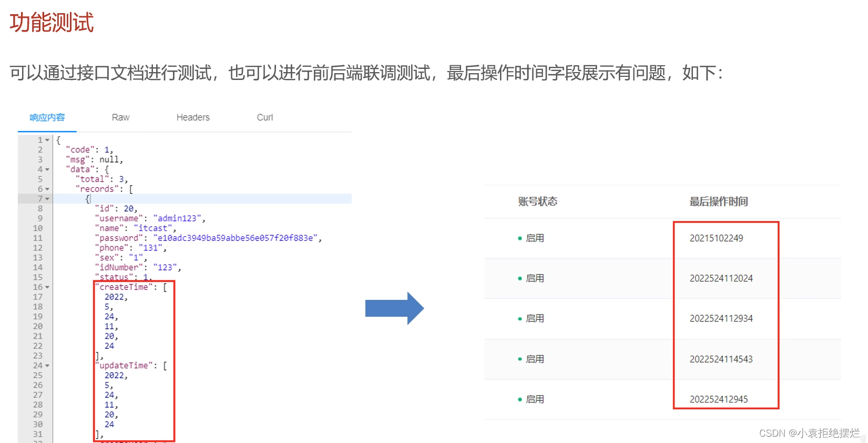
Task: Click the "idNumber": "123" line
Action: (138, 268)
